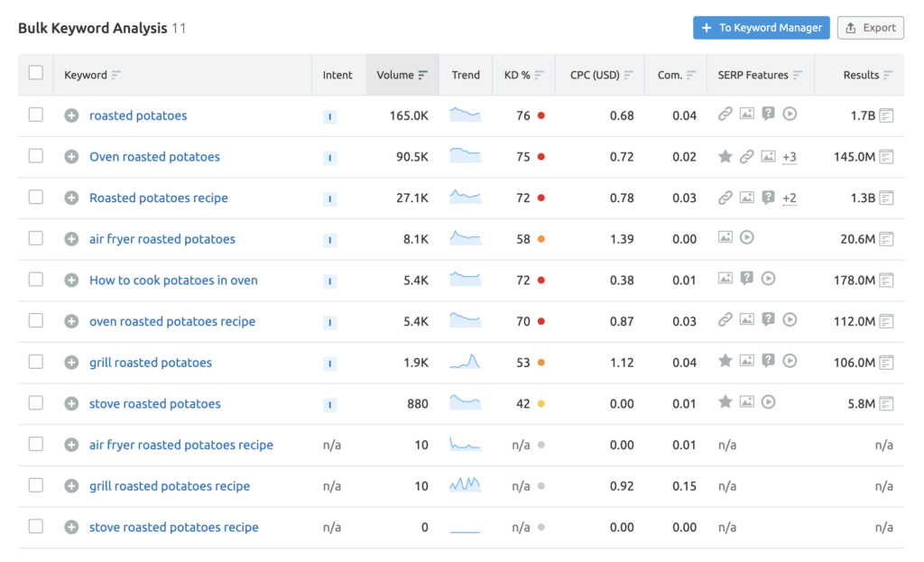Add Oven roasted potatoes via plus icon
This screenshot has height=562, width=924.
point(71,157)
